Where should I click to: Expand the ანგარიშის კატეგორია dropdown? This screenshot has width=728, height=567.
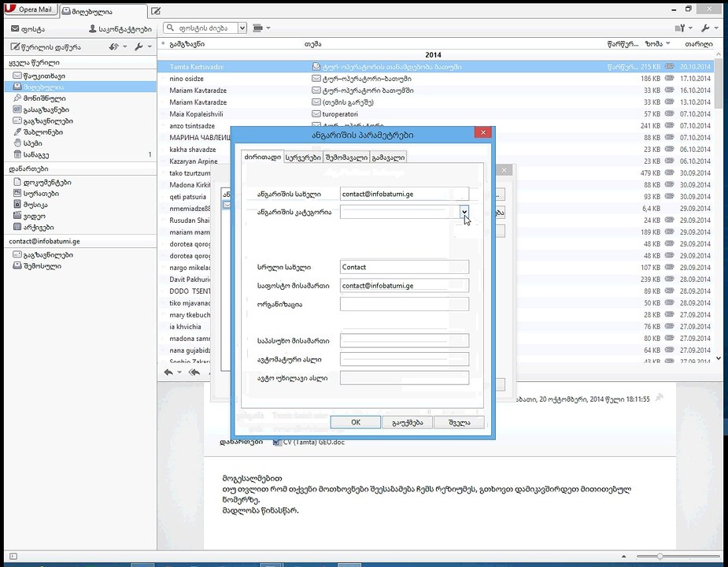464,212
